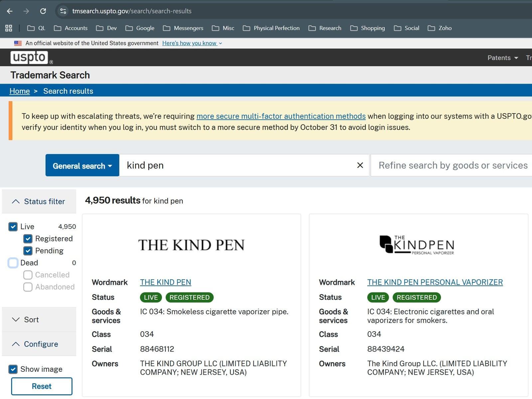Open the apps grid icon in bookmarks bar
Image resolution: width=532 pixels, height=399 pixels.
[x=9, y=28]
